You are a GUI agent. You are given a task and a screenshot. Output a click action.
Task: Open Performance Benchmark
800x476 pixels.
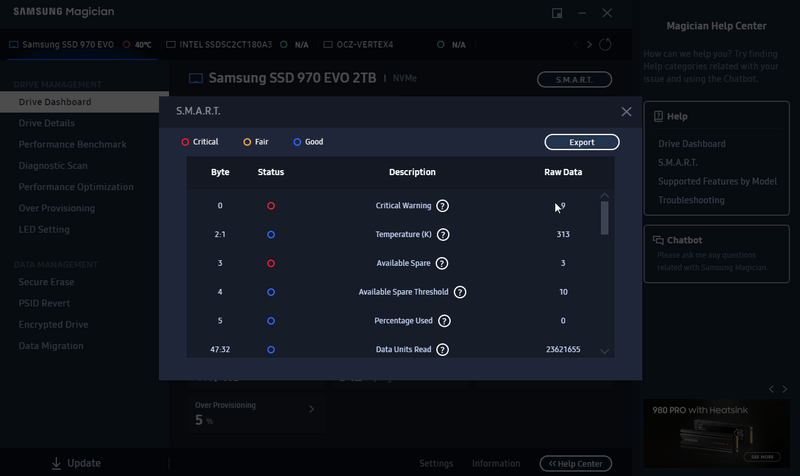72,144
